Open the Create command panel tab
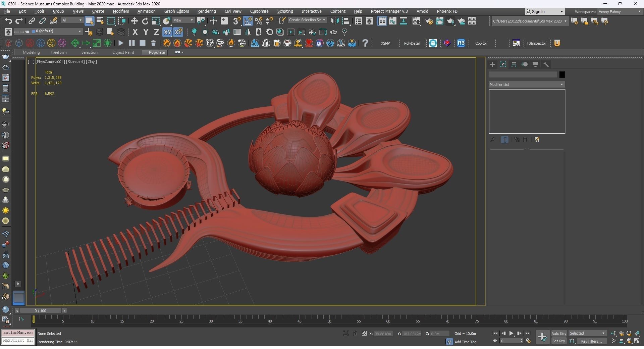 pyautogui.click(x=492, y=64)
